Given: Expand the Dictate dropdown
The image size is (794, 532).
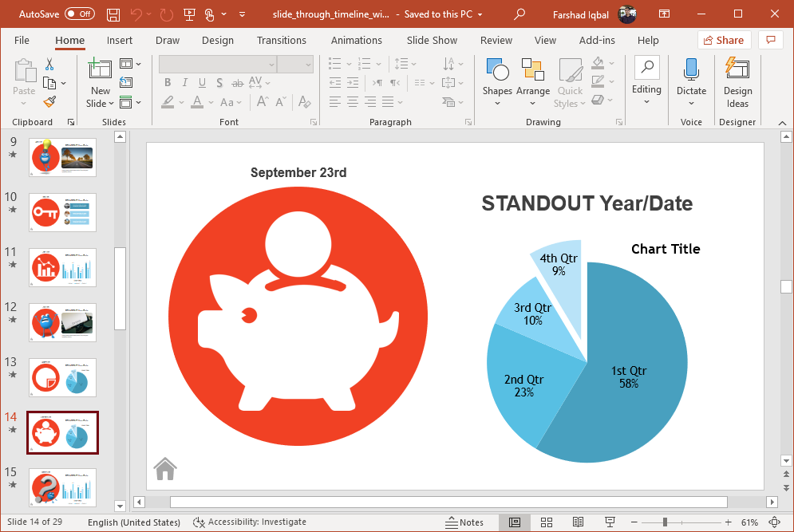Looking at the screenshot, I should click(691, 102).
